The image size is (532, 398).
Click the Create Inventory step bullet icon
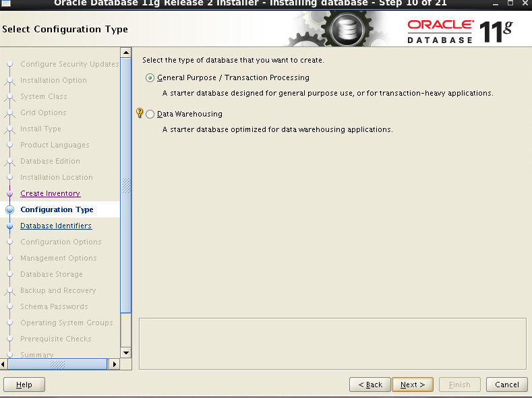(10, 193)
